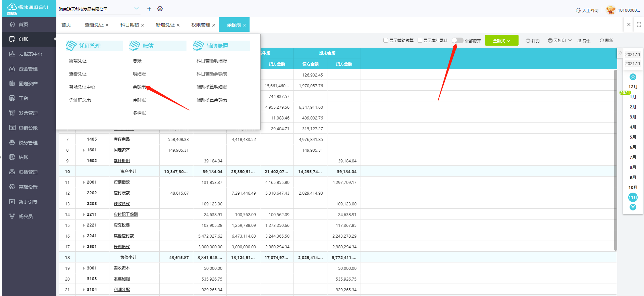Viewport: 644px width, 296px height.
Task: Expand account 2001 短期借款 row
Action: [84, 182]
